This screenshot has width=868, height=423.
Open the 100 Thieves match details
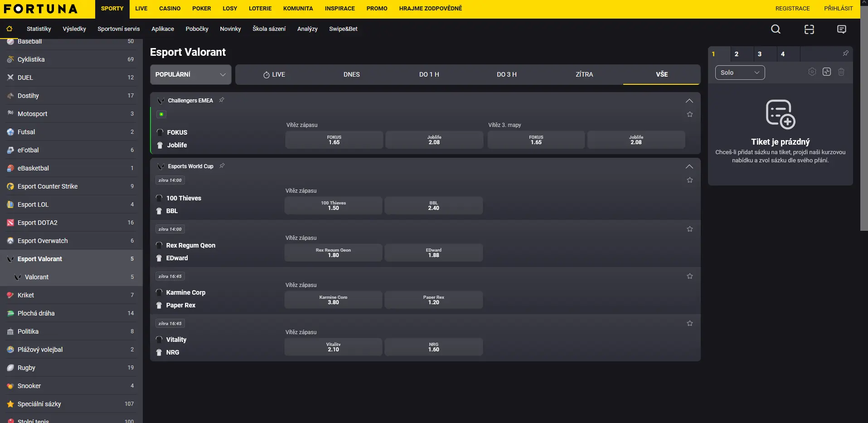click(x=184, y=198)
